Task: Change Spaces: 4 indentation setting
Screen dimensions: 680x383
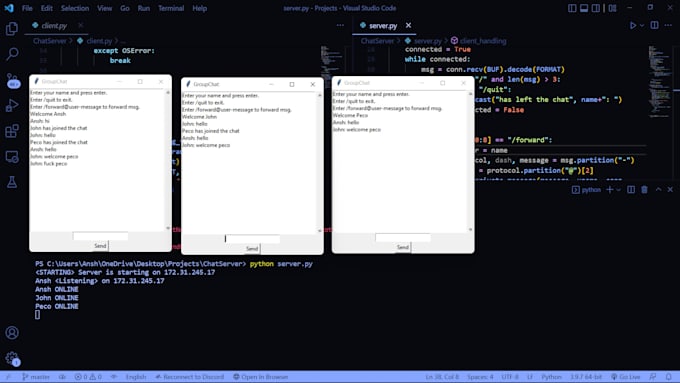Action: [480, 376]
